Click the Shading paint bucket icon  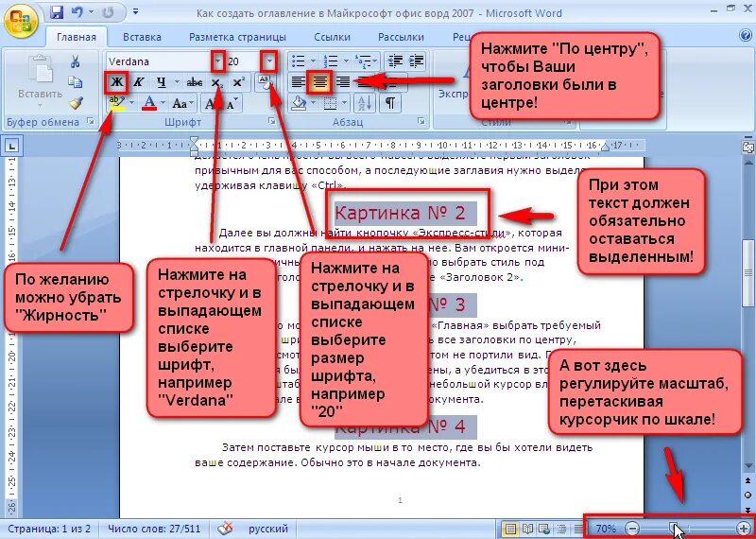click(x=300, y=103)
